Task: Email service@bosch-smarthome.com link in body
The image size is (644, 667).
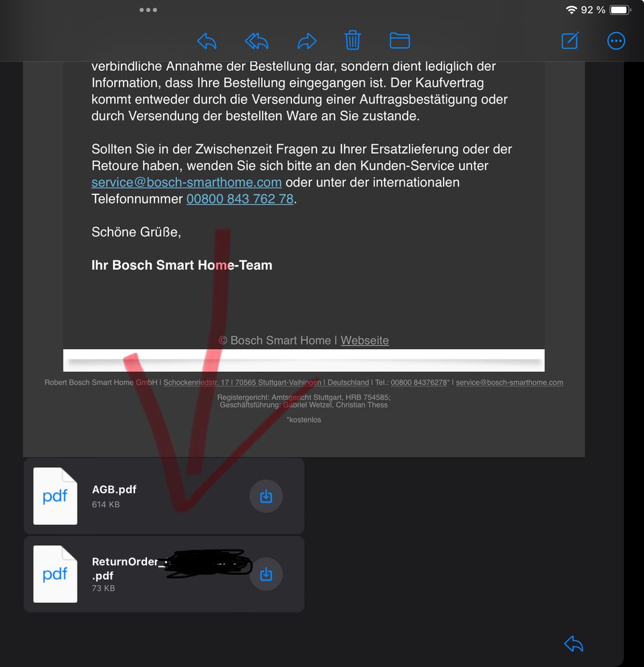Action: coord(186,182)
